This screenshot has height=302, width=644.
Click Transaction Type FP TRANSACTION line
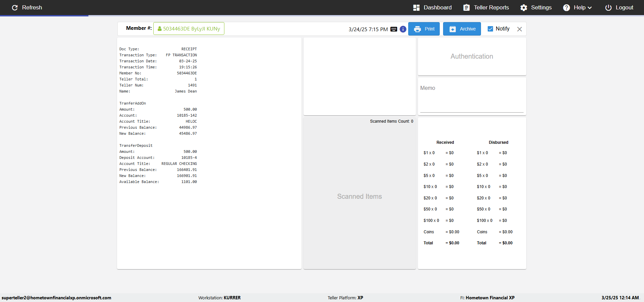[x=158, y=55]
